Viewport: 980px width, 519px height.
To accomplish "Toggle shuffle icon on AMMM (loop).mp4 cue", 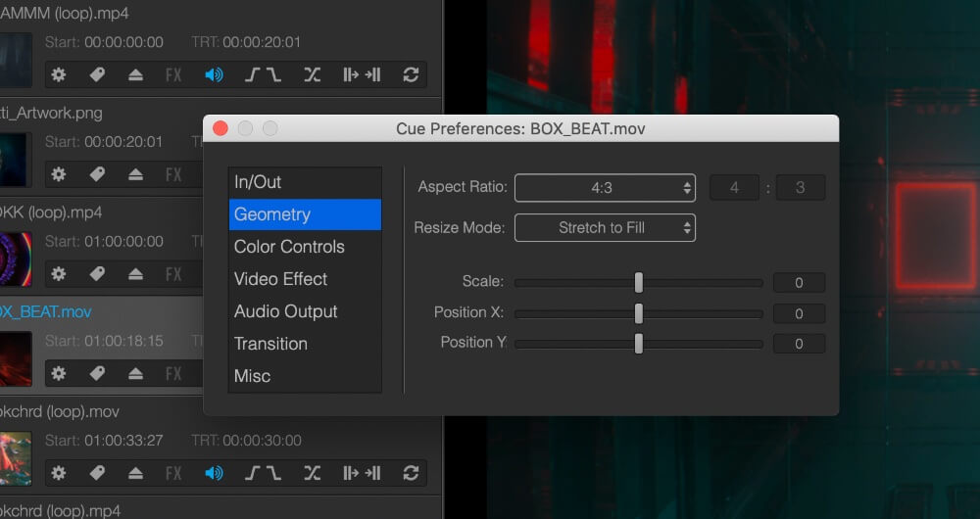I will (312, 75).
